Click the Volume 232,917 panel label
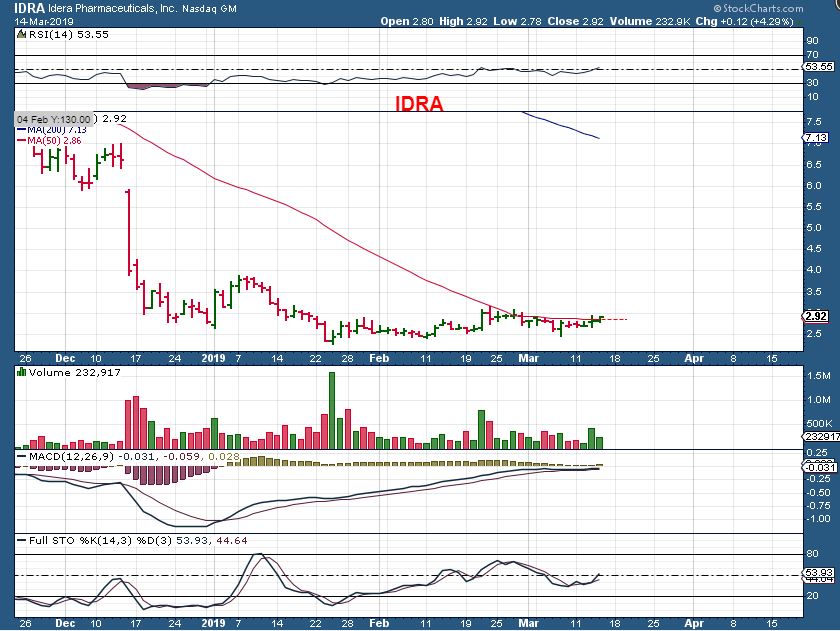This screenshot has width=840, height=631. coord(74,372)
